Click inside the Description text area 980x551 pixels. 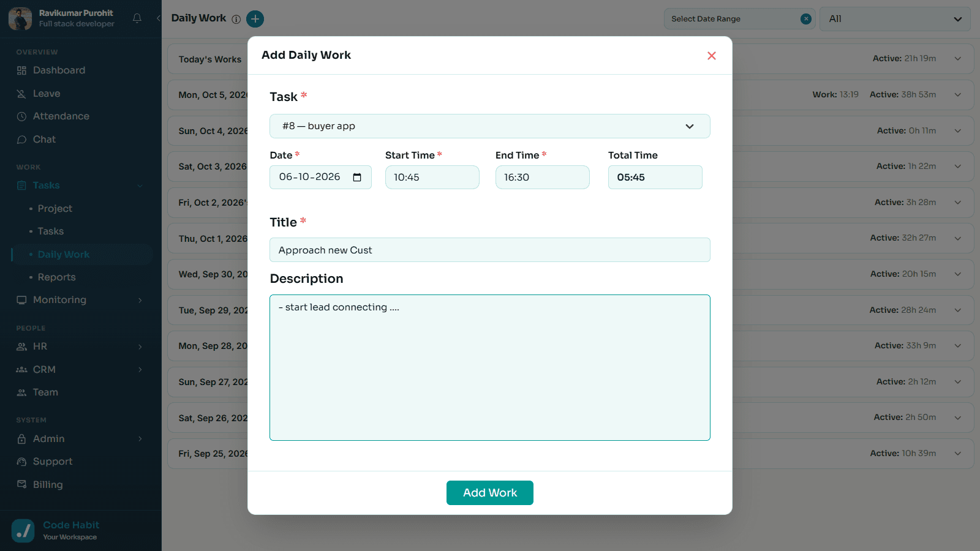click(x=490, y=367)
